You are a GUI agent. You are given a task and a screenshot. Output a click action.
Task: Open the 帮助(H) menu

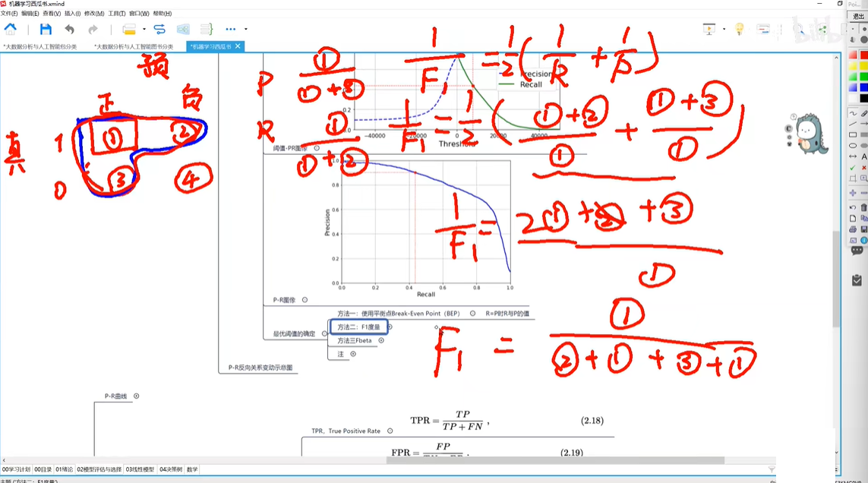pos(162,14)
